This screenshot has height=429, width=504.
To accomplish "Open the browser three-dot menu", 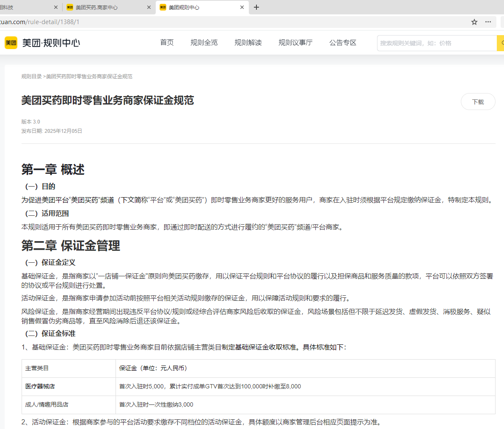I will pos(488,22).
